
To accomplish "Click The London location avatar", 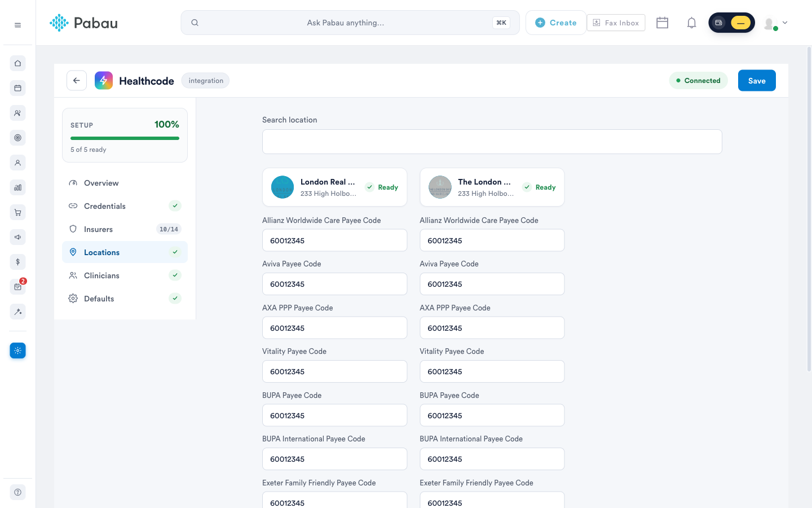I will pyautogui.click(x=440, y=187).
